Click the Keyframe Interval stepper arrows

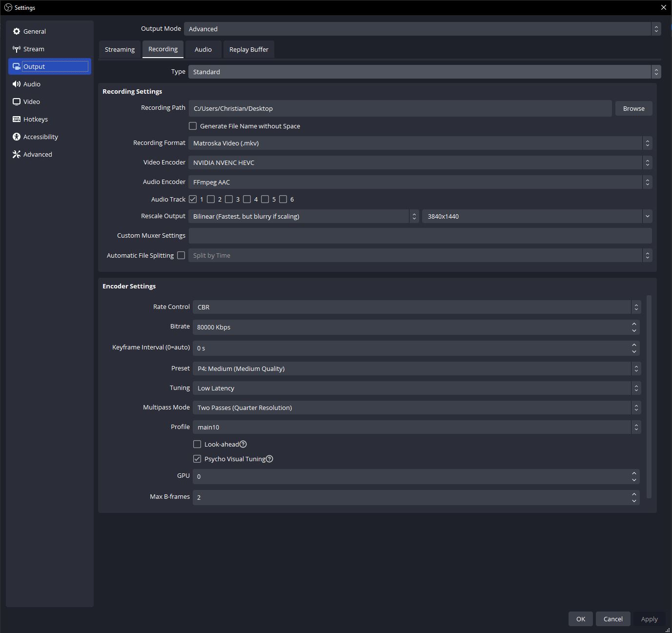click(634, 348)
